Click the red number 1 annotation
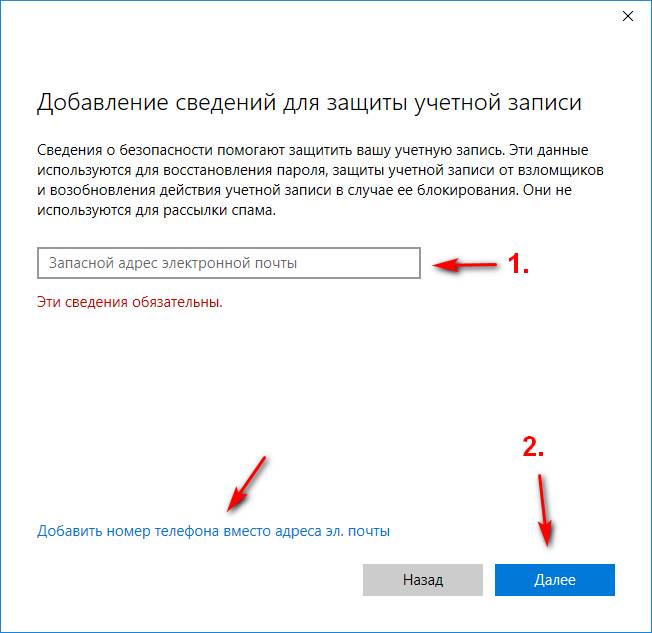652x633 pixels. (x=518, y=264)
